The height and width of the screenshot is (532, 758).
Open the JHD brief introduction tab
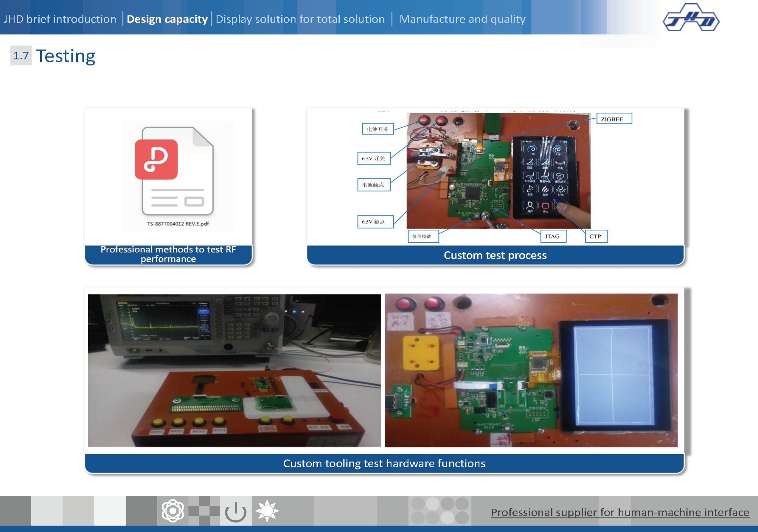click(x=60, y=19)
